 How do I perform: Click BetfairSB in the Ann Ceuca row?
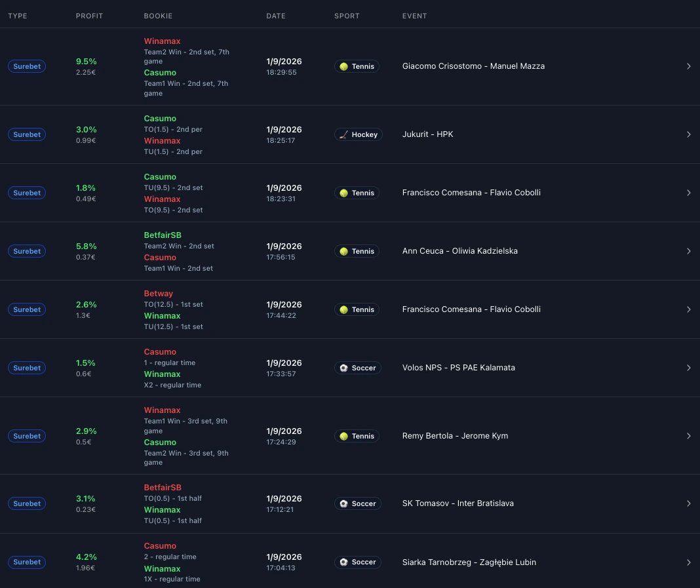tap(163, 235)
